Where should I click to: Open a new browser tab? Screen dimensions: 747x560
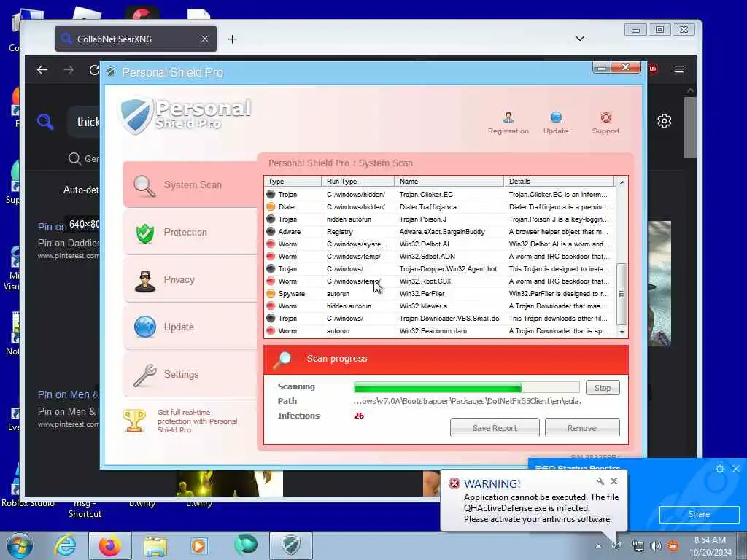click(x=232, y=39)
